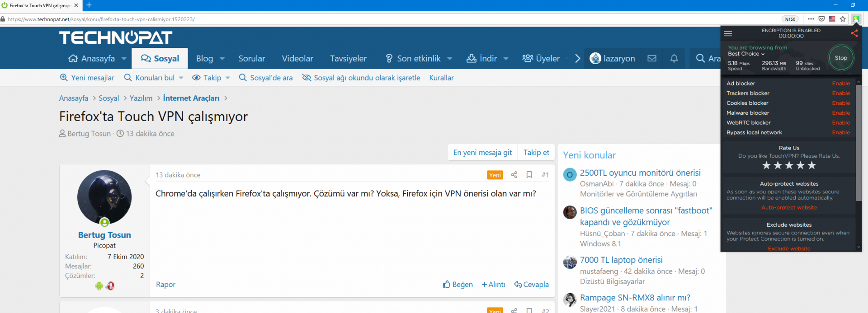Click En yeni mesaja git button
The width and height of the screenshot is (868, 313).
(482, 153)
